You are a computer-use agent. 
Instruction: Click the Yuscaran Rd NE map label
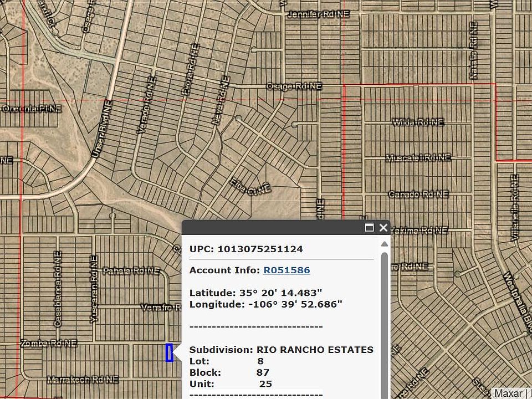[94, 289]
